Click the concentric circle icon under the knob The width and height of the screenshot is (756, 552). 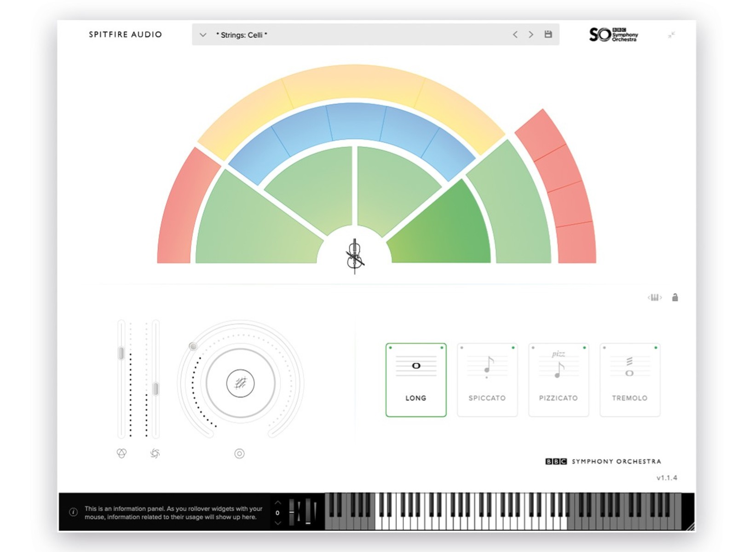click(x=239, y=454)
